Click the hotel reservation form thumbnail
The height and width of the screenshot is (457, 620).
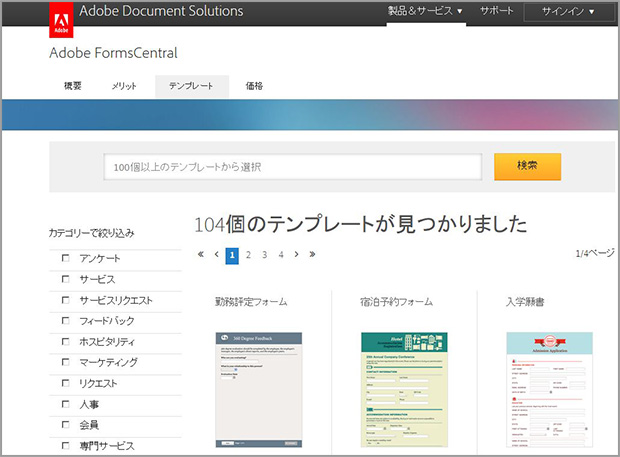pyautogui.click(x=404, y=390)
